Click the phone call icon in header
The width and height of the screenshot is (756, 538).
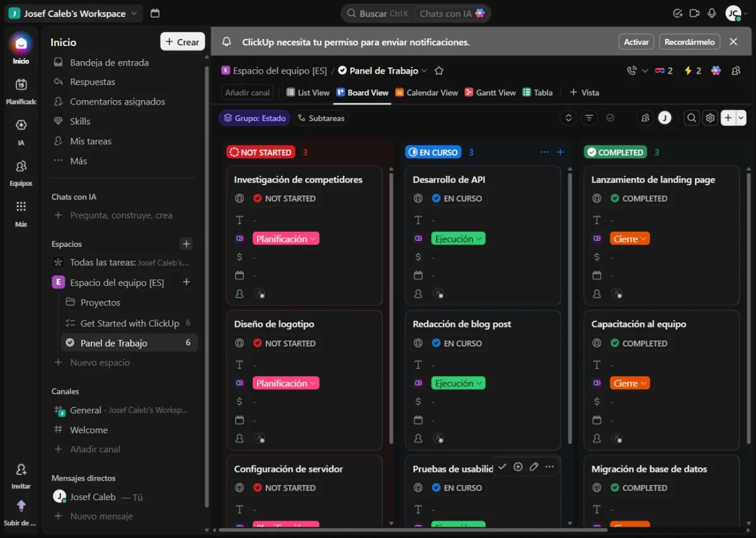pos(632,71)
